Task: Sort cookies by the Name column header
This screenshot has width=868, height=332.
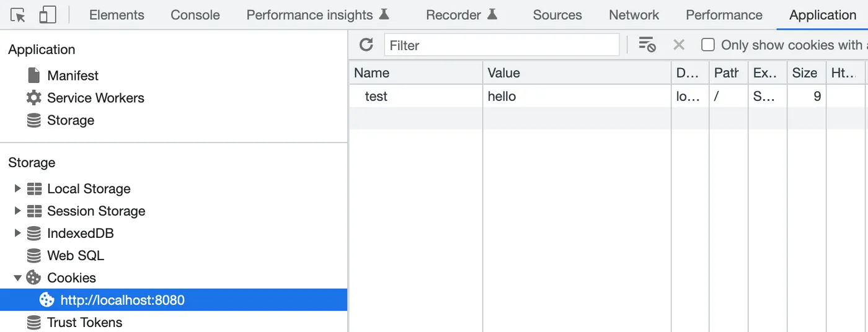Action: coord(415,72)
